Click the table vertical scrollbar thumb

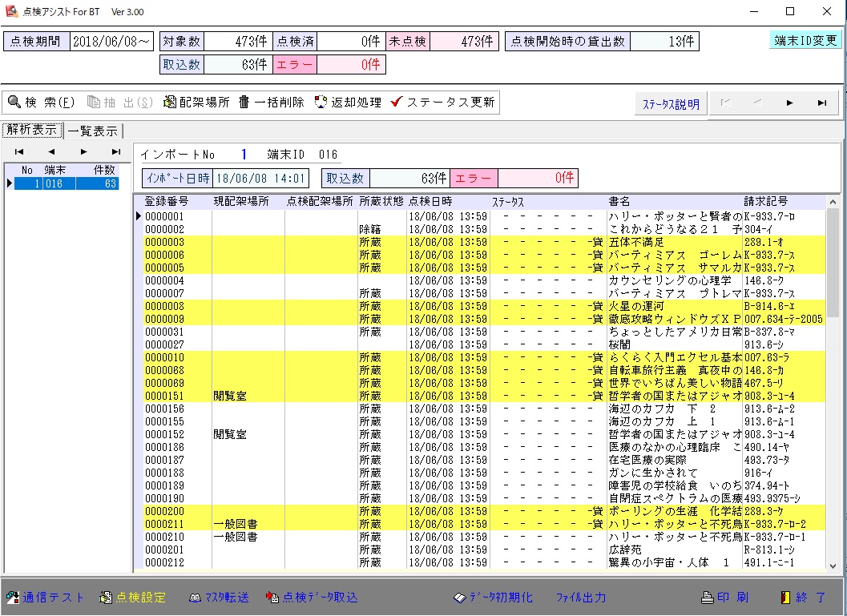click(833, 261)
